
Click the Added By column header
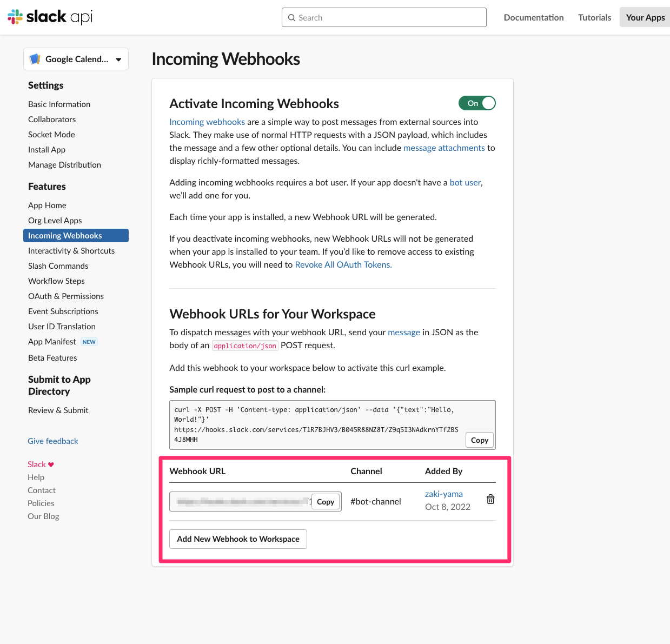(443, 471)
